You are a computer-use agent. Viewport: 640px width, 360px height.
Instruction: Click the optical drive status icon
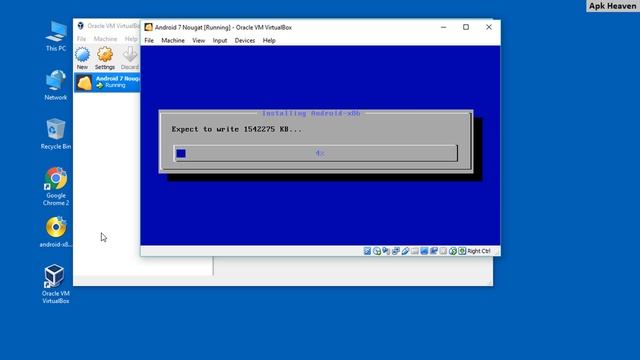point(377,251)
